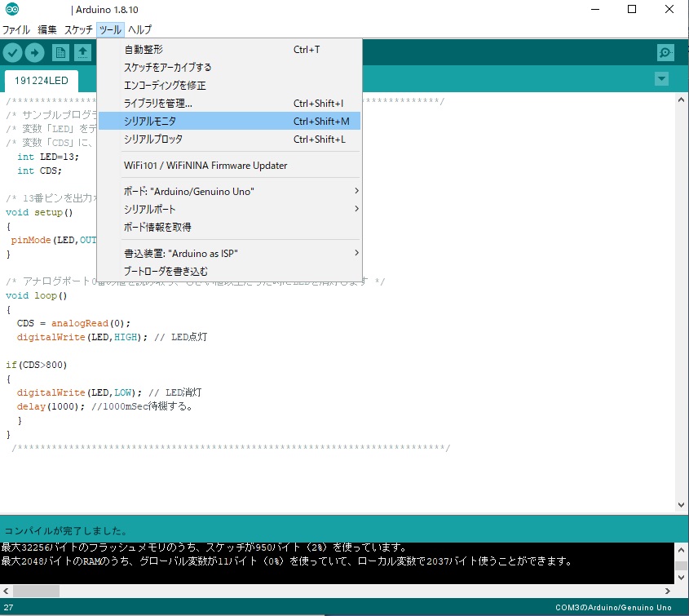
Task: Open Serial Monitor via magnifier icon
Action: coord(666,53)
